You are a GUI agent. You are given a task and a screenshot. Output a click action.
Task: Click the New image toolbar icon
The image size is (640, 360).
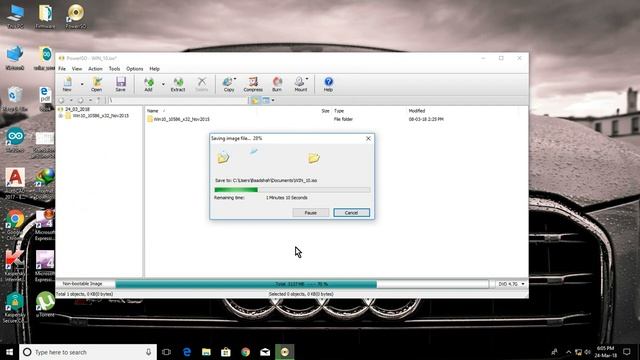click(67, 84)
